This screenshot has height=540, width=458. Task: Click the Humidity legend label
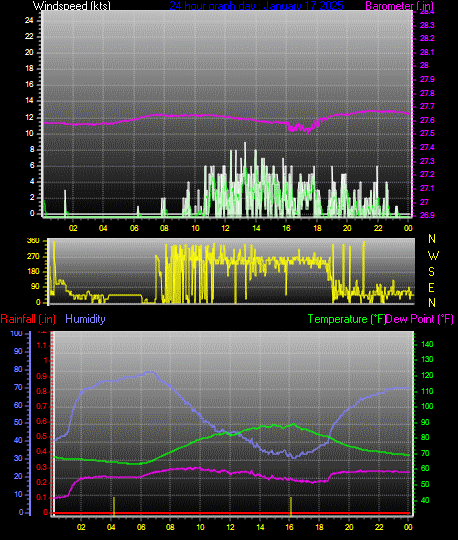[x=85, y=319]
